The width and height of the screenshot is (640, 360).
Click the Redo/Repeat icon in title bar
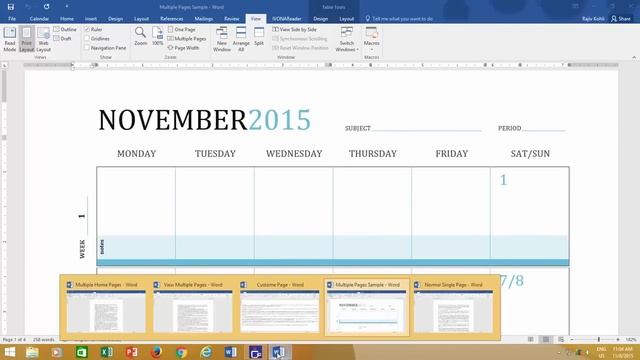[x=46, y=7]
